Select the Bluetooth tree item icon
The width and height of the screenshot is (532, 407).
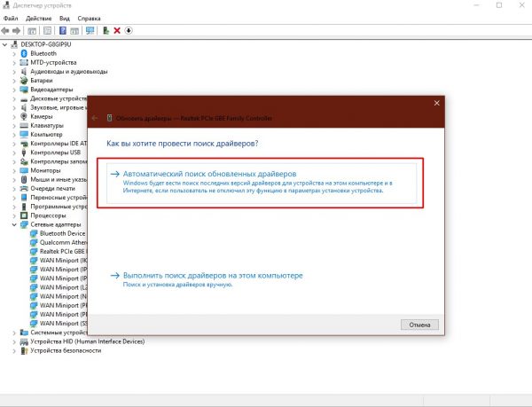(24, 53)
